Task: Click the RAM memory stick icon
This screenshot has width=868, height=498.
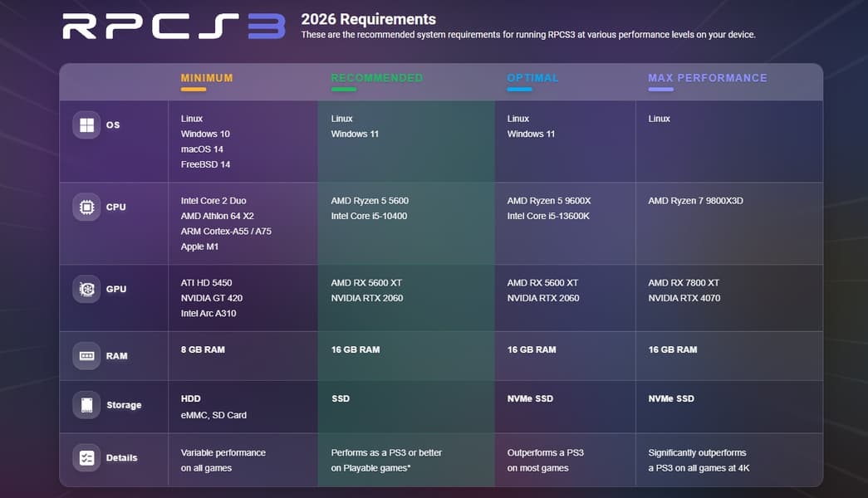Action: click(86, 356)
